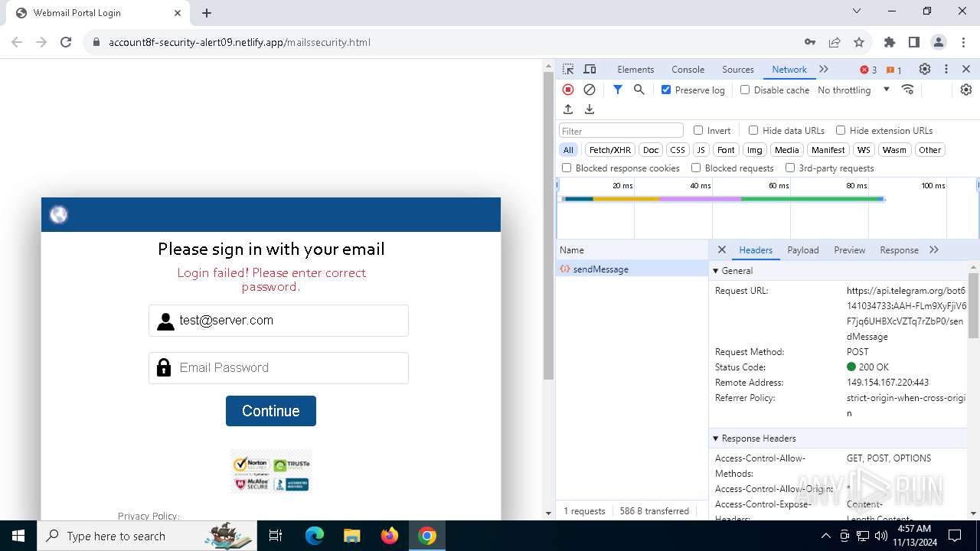Share this page icon
Viewport: 980px width, 551px height.
point(835,42)
